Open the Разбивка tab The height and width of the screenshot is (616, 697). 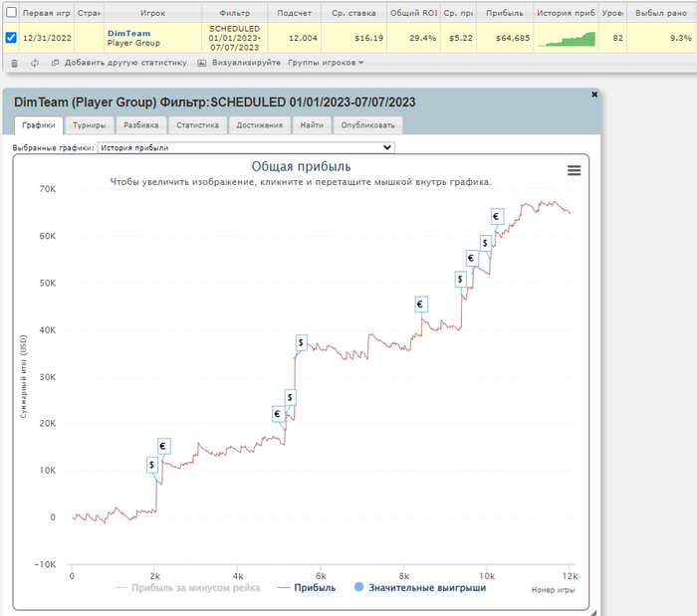pyautogui.click(x=141, y=125)
